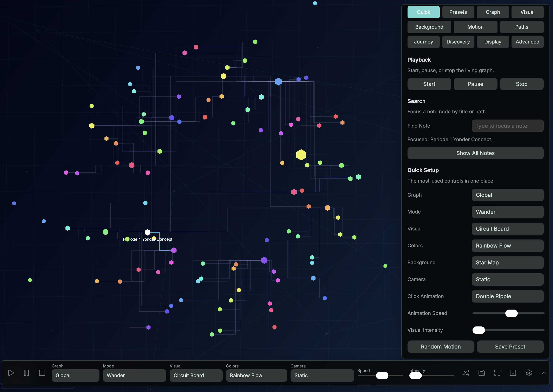Viewport: 553px width, 392px height.
Task: Open the Camera dropdown in bottom toolbar
Action: click(322, 375)
